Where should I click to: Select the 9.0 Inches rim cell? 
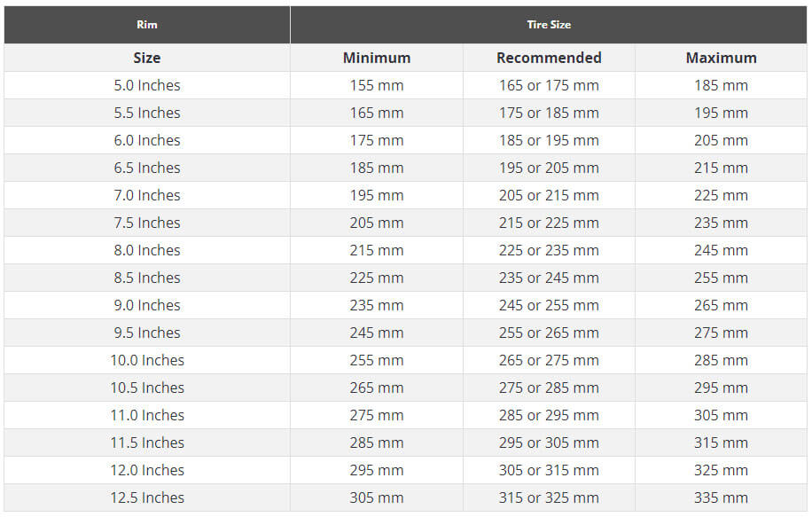[x=147, y=305]
